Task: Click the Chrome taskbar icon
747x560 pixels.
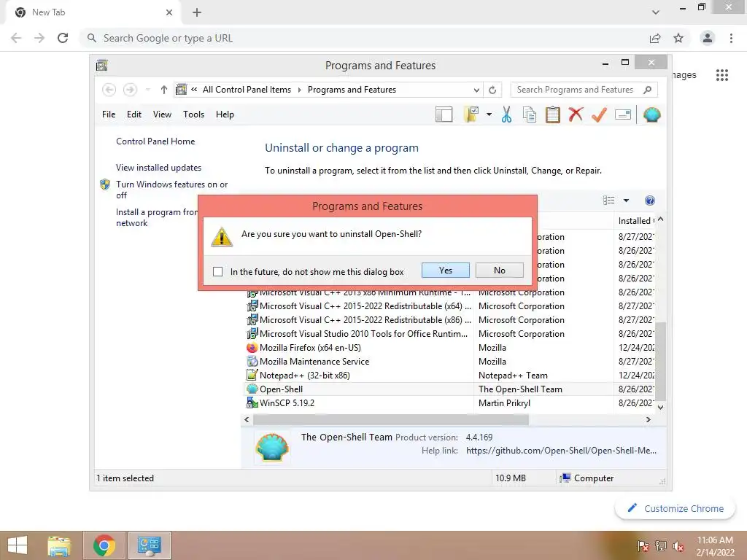Action: coord(104,545)
